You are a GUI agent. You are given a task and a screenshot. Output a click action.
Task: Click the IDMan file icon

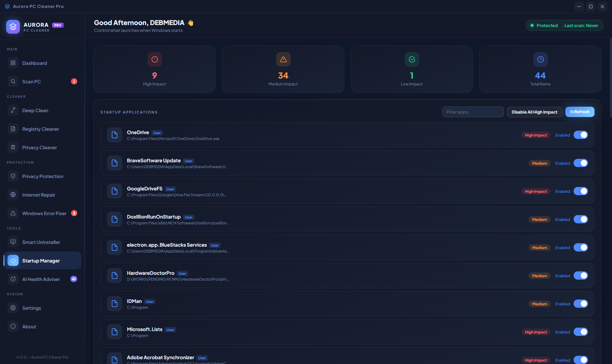point(115,304)
